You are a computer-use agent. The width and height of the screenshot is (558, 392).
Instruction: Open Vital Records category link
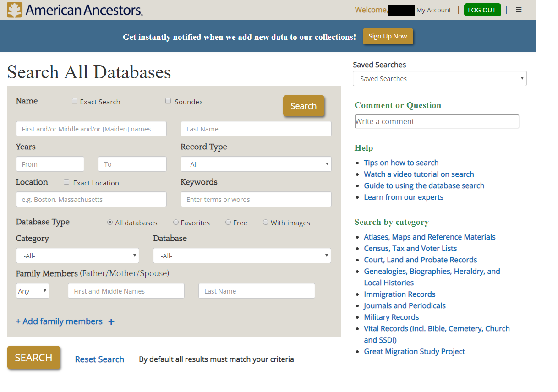437,334
